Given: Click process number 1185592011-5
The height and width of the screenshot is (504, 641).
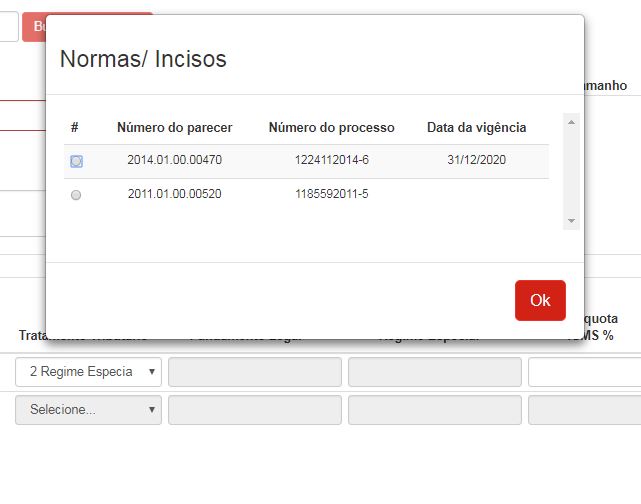Looking at the screenshot, I should pyautogui.click(x=332, y=194).
